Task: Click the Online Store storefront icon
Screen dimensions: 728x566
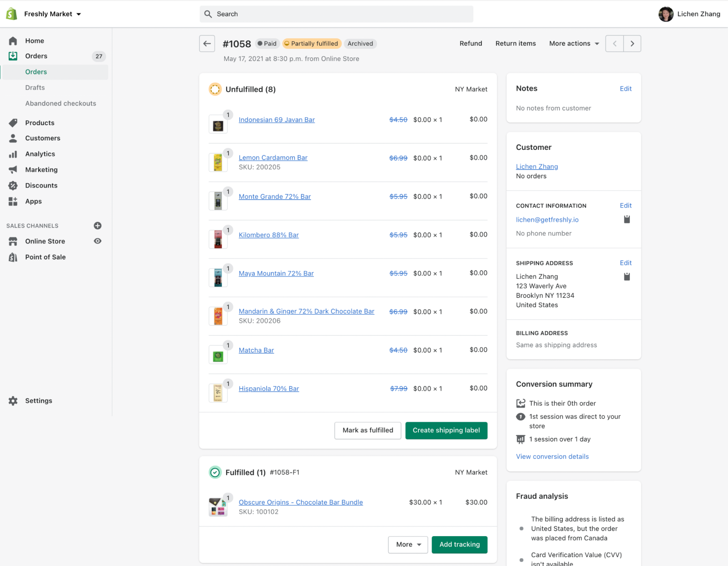Action: (x=13, y=242)
